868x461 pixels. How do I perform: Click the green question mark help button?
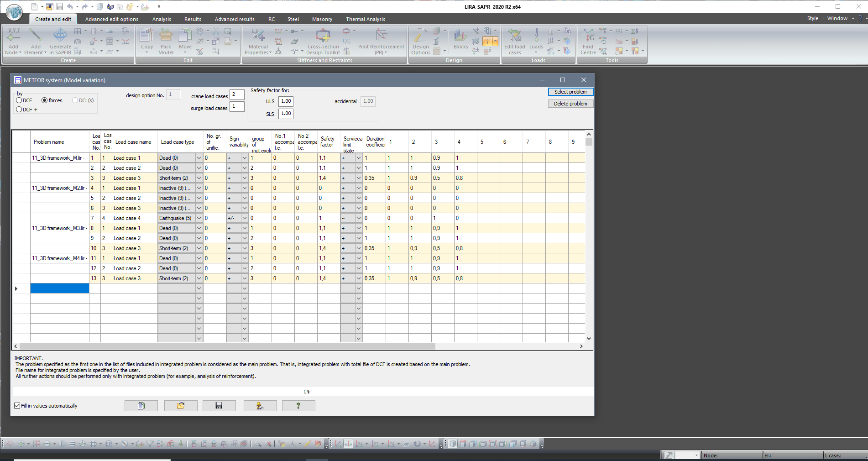pos(298,406)
